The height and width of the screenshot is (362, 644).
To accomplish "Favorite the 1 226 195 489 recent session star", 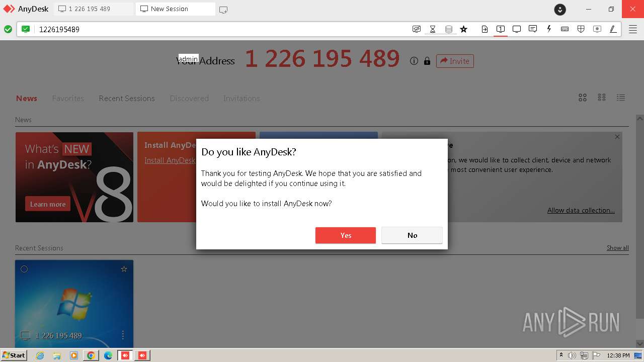I will point(124,269).
